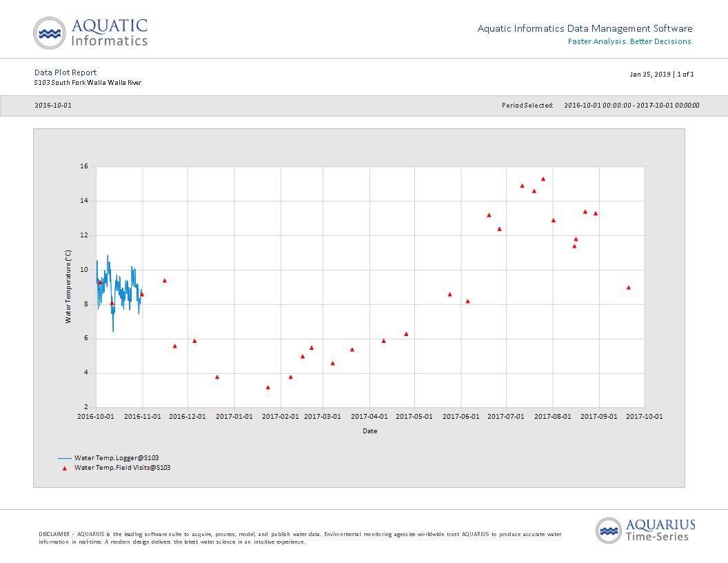The height and width of the screenshot is (563, 728).
Task: Select the "Data Plot Report" heading
Action: tap(65, 72)
